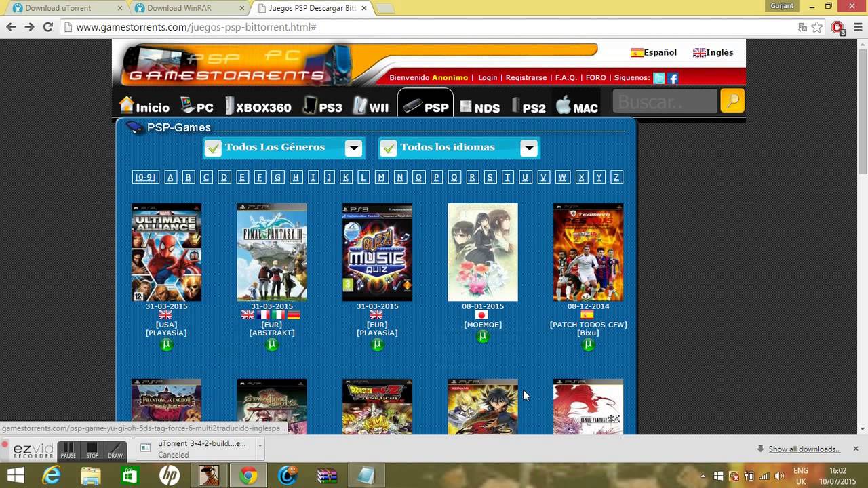Open the WII games section

pyautogui.click(x=371, y=106)
